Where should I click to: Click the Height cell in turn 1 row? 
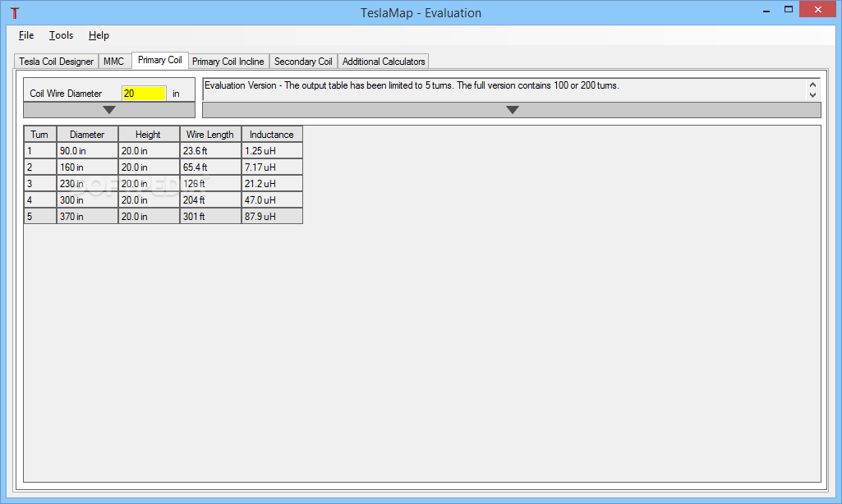click(148, 151)
